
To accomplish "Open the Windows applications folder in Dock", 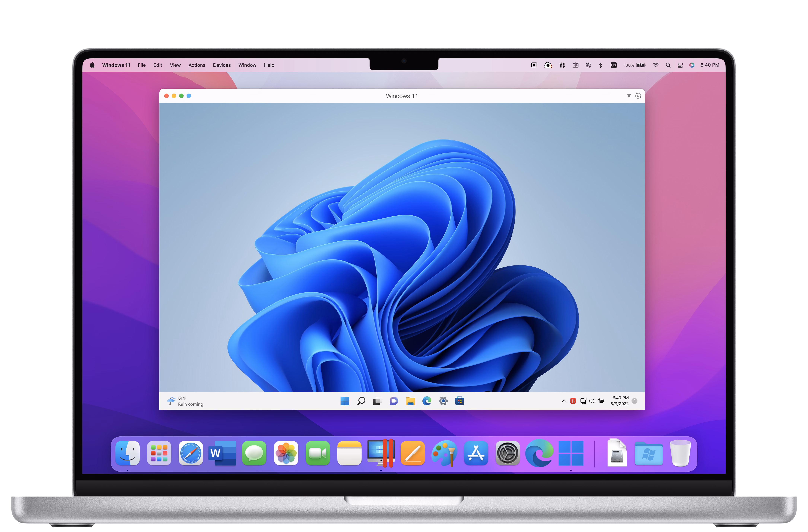I will click(648, 454).
